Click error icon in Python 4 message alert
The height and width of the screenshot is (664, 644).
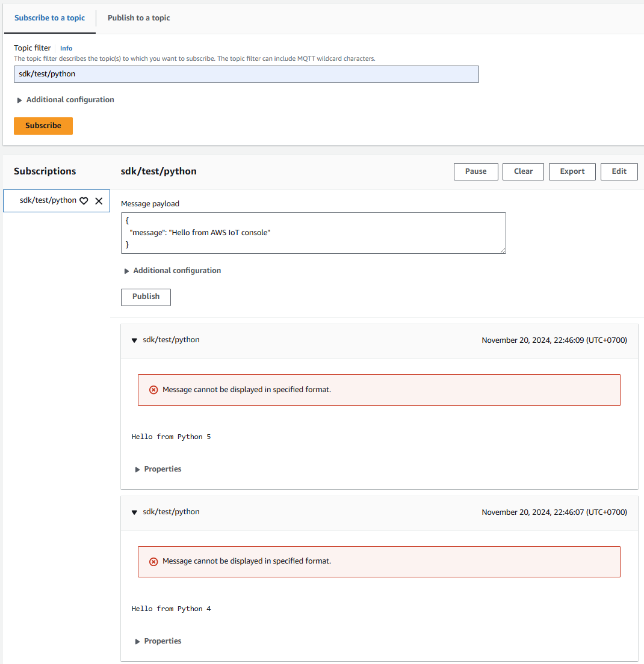(153, 561)
